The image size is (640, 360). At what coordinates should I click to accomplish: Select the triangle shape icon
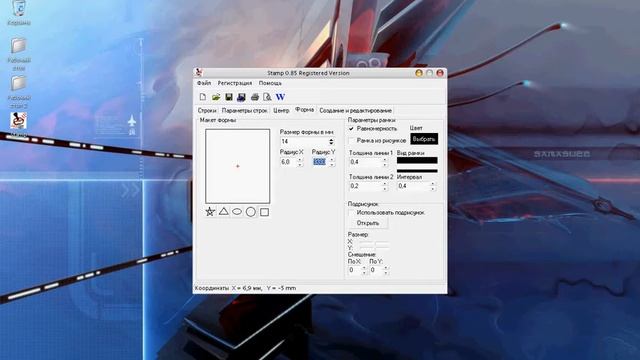point(224,212)
